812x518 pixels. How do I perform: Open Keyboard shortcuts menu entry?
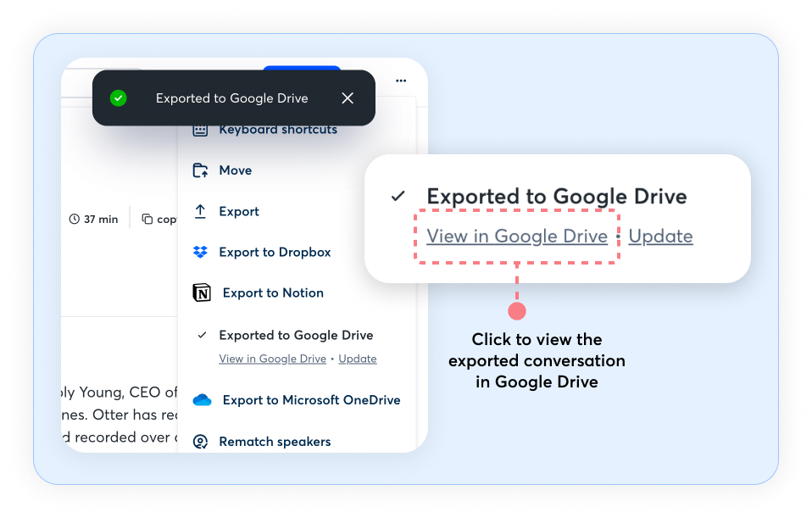click(278, 130)
